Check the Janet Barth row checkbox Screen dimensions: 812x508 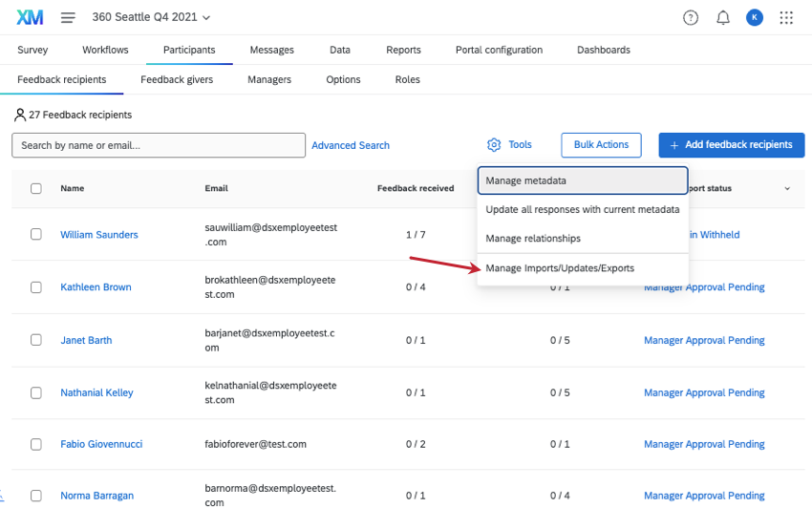tap(35, 340)
